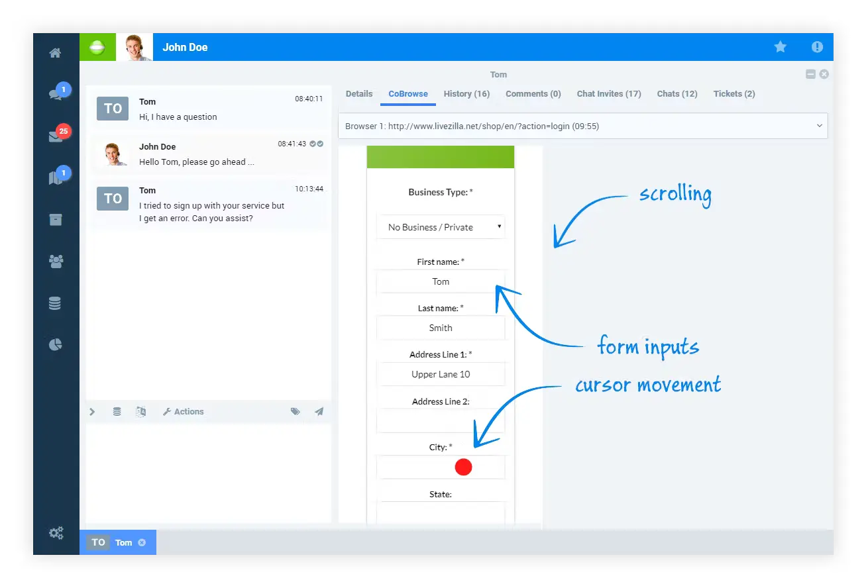Image resolution: width=868 pixels, height=588 pixels.
Task: Open the reports pie chart icon
Action: 56,344
